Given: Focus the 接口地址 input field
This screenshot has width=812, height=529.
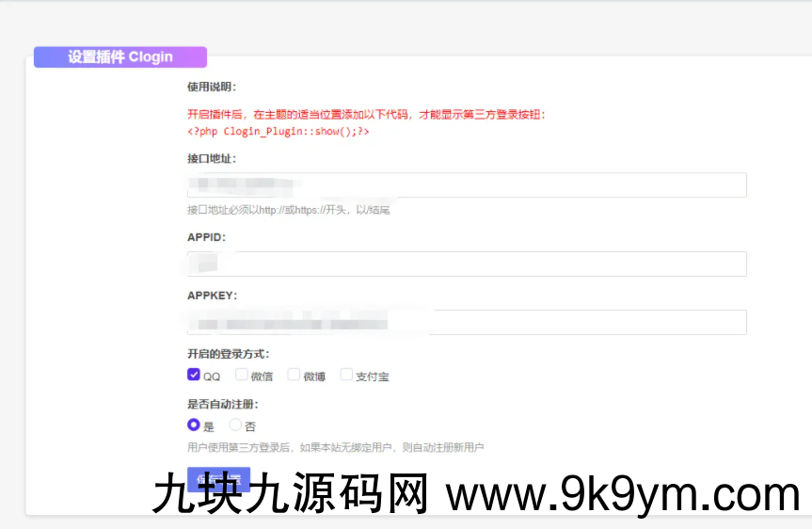Looking at the screenshot, I should 467,185.
